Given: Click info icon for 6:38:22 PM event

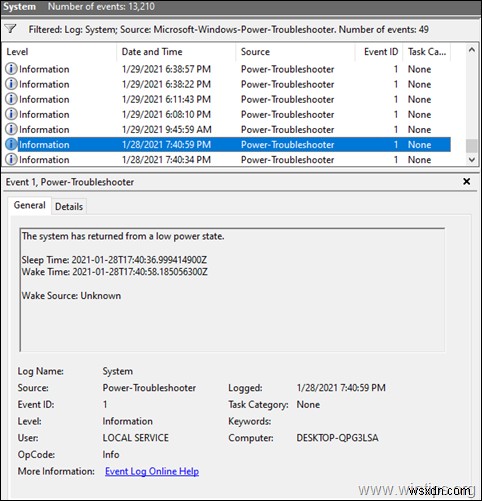Looking at the screenshot, I should (11, 84).
